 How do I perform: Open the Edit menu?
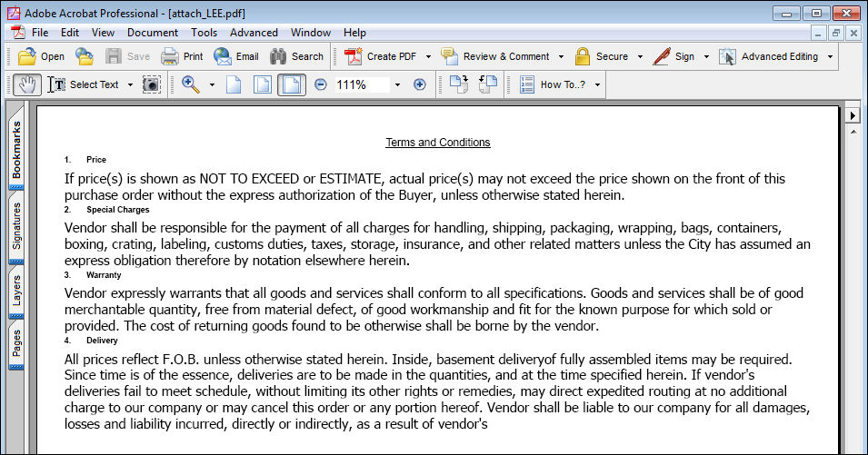tap(70, 33)
